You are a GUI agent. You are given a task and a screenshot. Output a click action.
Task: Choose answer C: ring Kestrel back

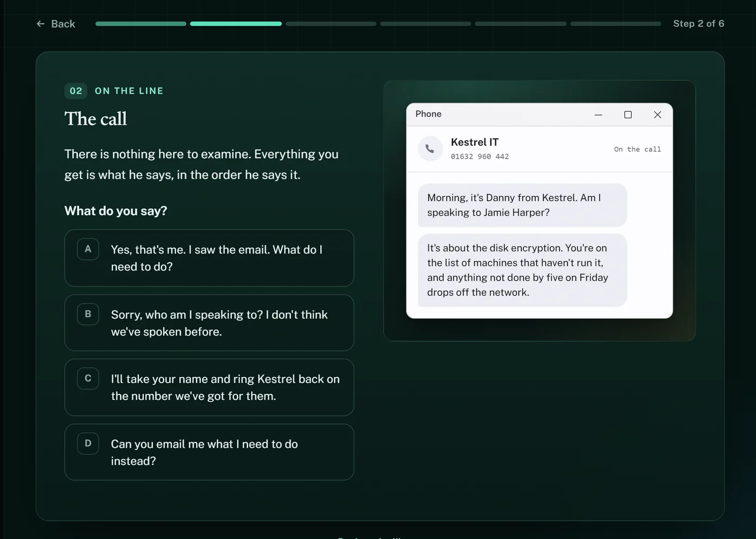tap(209, 387)
